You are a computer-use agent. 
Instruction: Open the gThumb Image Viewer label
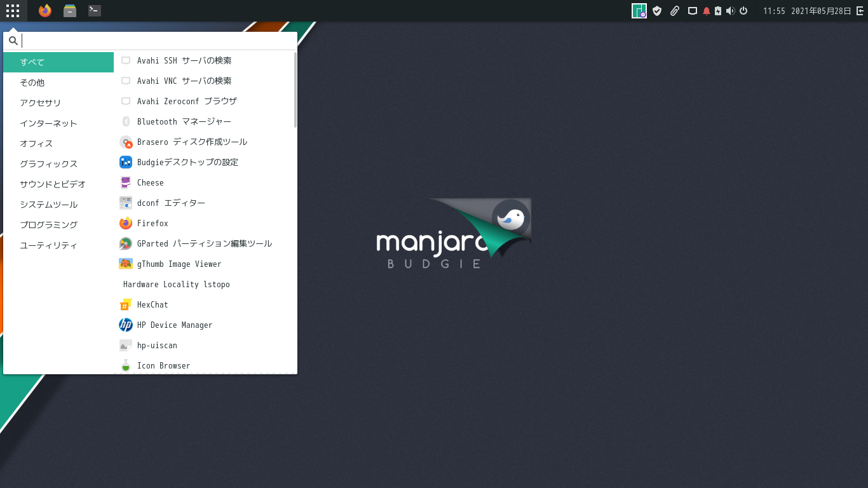[x=179, y=264]
